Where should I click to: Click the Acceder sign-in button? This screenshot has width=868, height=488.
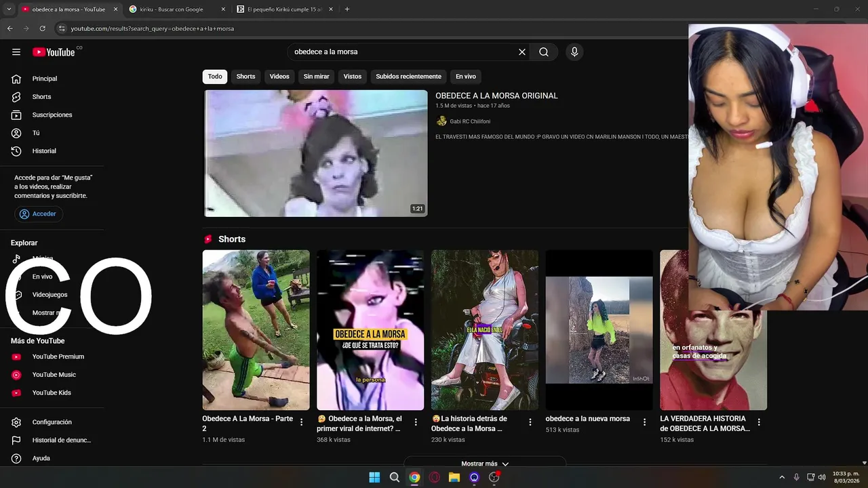(x=39, y=213)
